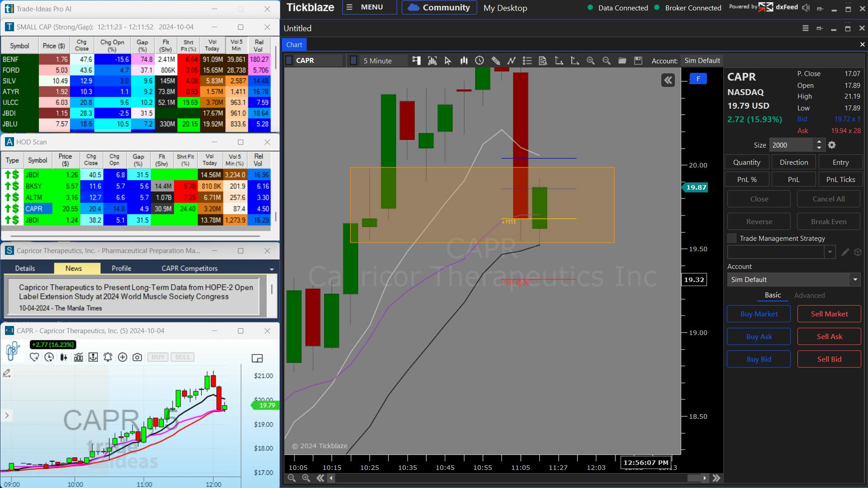Click the clock session icon in chart toolbar
868x488 pixels.
pos(479,61)
